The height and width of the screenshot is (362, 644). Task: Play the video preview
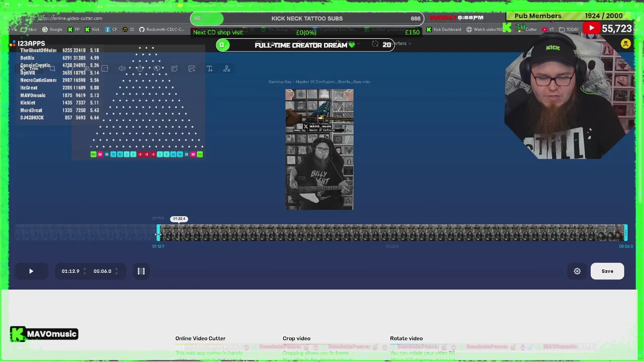point(31,271)
